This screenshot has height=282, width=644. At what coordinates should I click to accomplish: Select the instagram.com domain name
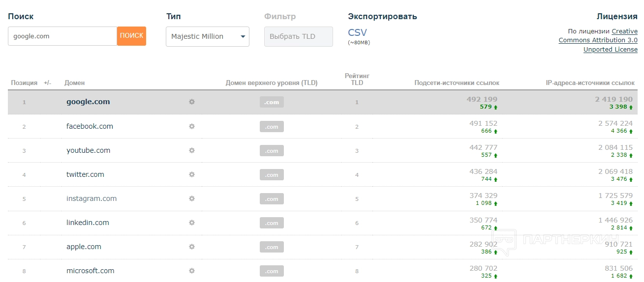coord(92,198)
